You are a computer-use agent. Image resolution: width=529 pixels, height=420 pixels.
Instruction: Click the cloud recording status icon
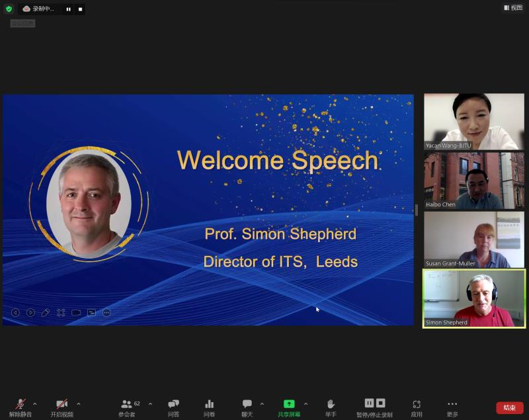26,9
